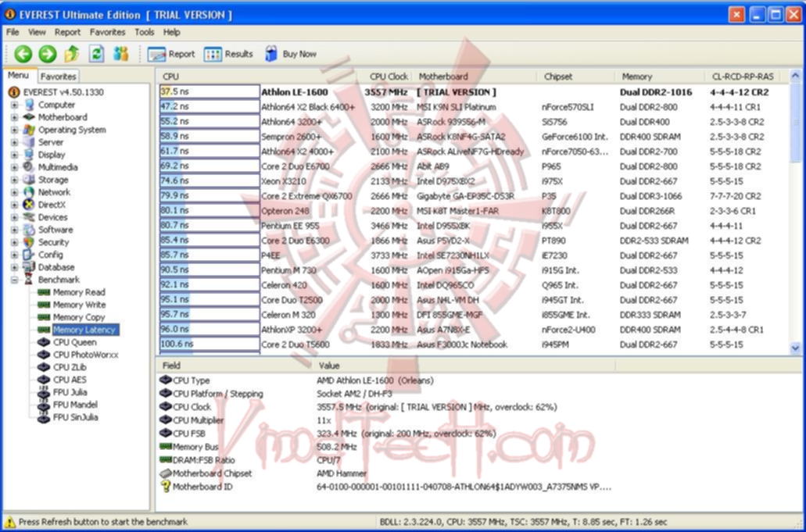Click the results list scroll up arrow
The image size is (806, 532).
tap(795, 76)
